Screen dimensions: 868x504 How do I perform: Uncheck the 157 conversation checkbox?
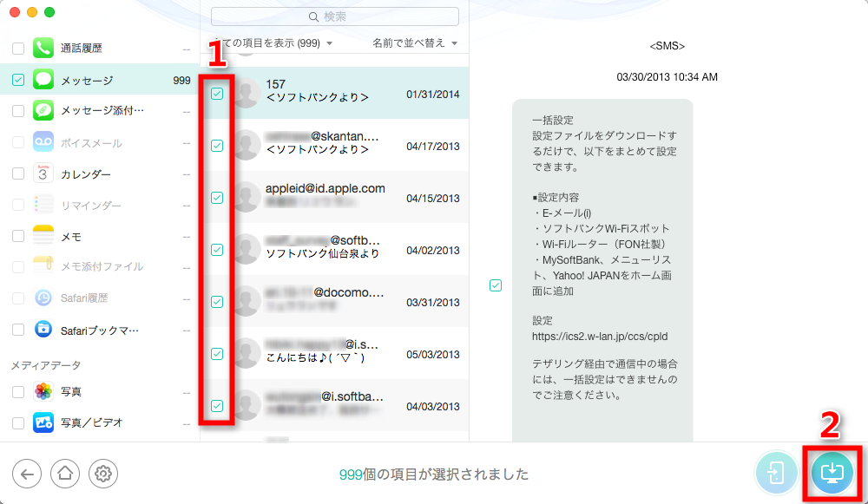point(217,94)
